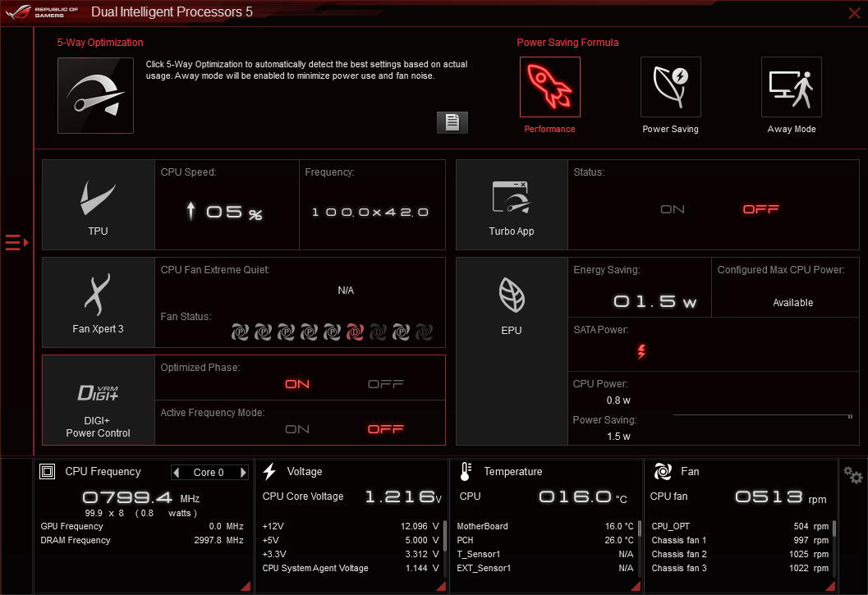Switch to next CPU core
Screen dimensions: 868x595
coord(243,473)
